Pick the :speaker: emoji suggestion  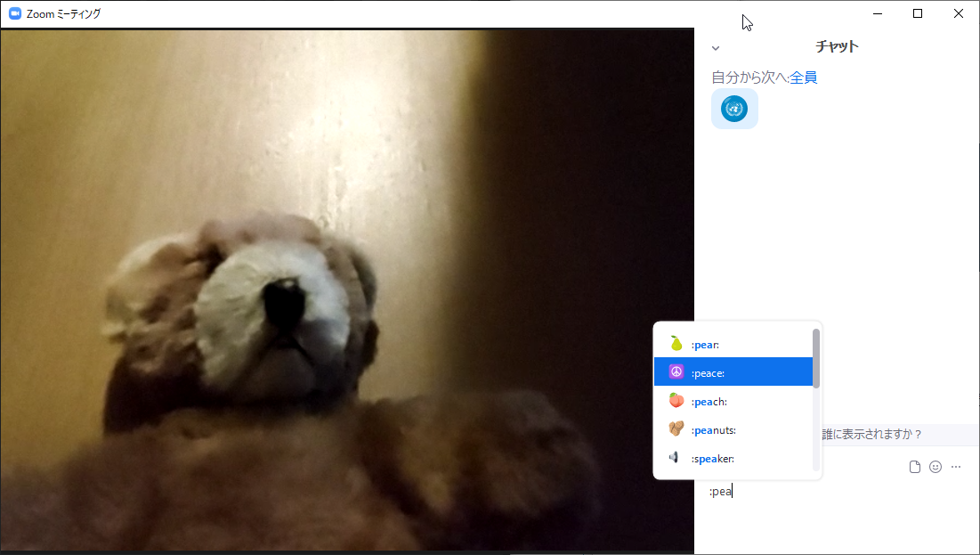pyautogui.click(x=733, y=458)
